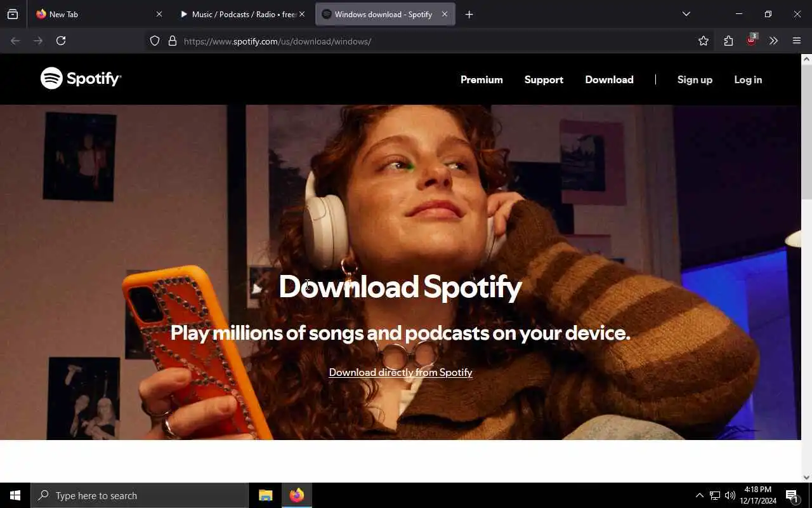Open network status tray icon
Viewport: 812px width, 508px height.
point(715,495)
